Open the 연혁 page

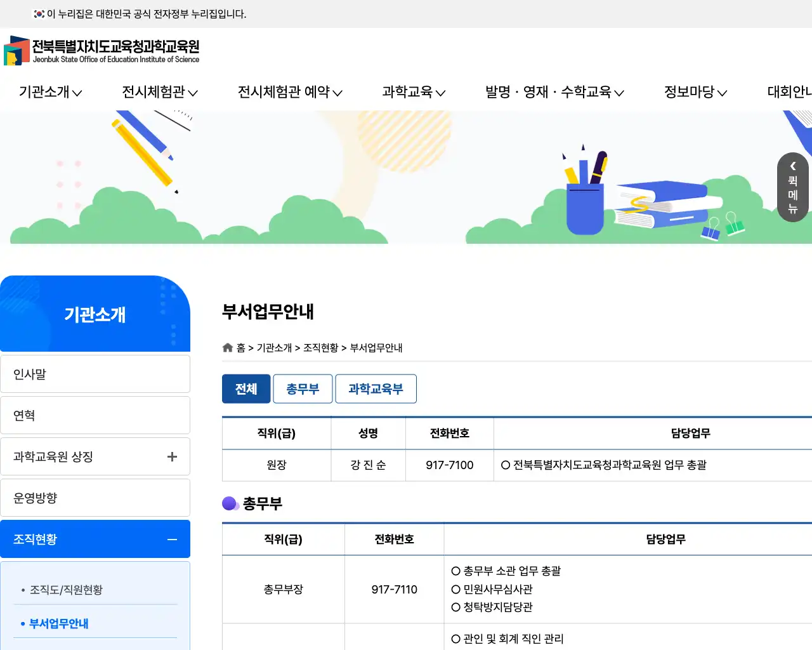tap(23, 415)
